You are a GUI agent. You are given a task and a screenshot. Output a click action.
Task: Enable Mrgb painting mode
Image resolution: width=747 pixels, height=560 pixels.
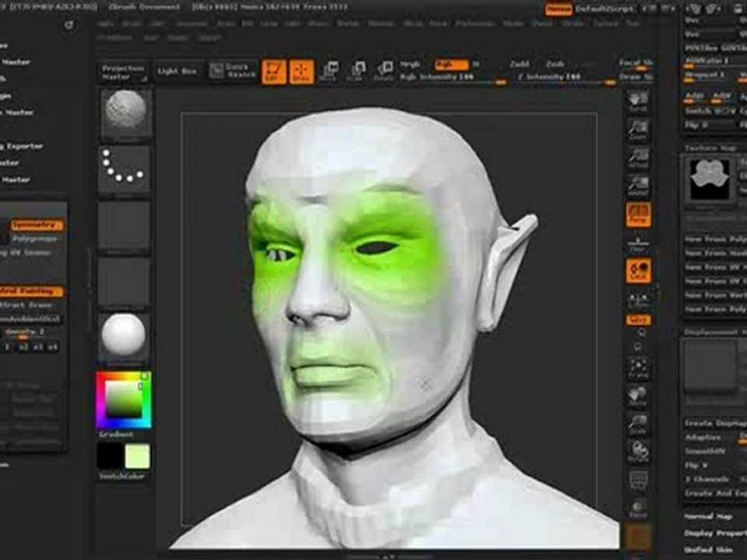coord(410,65)
